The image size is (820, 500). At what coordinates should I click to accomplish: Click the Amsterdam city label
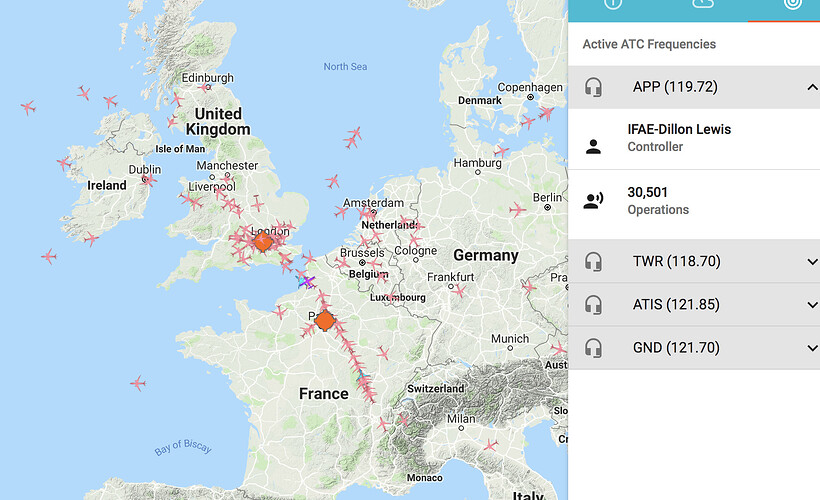[373, 203]
